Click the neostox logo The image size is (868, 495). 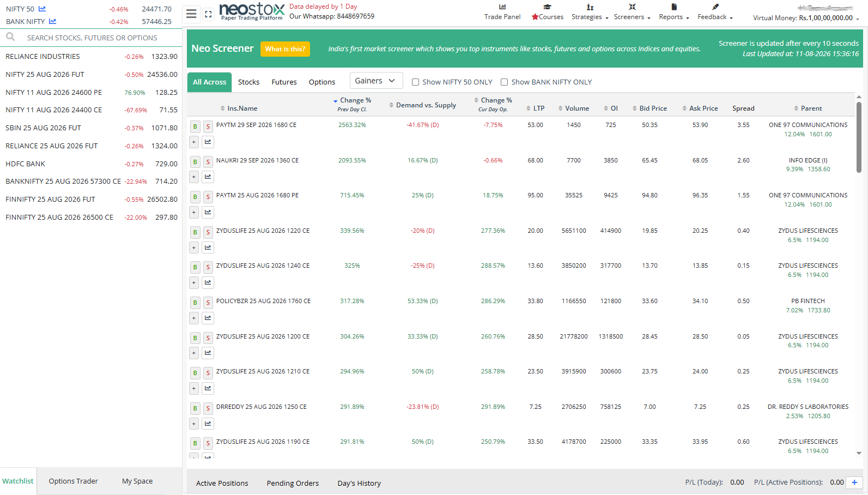[251, 11]
